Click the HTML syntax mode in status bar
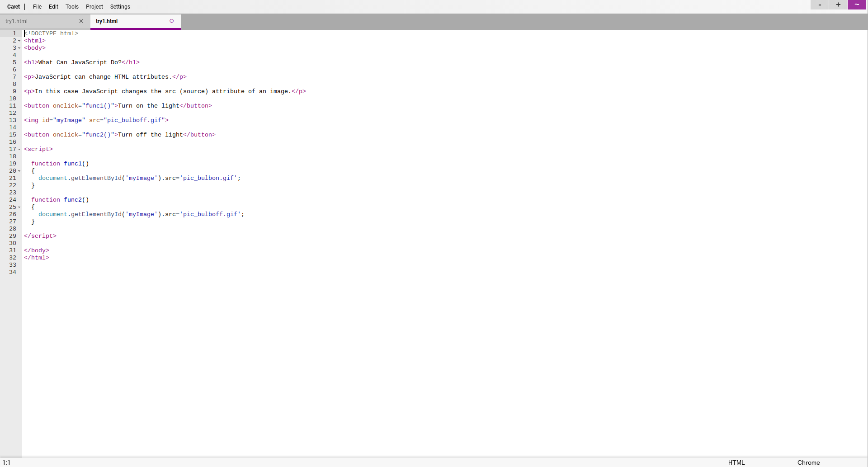The image size is (868, 467). click(x=736, y=462)
